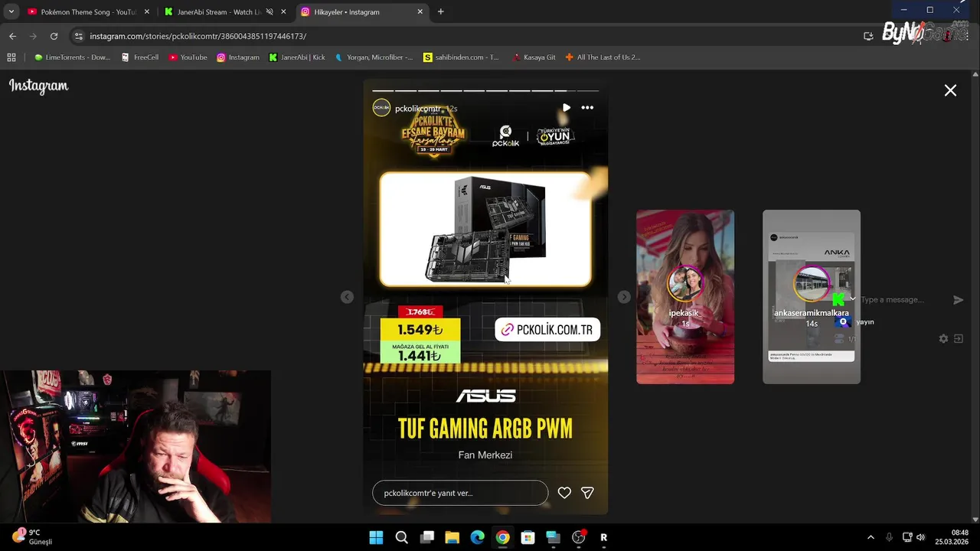Open Instagram bookmark
This screenshot has height=551, width=980.
point(237,57)
